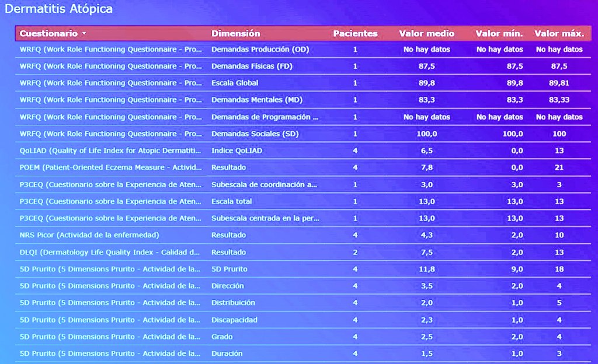The image size is (598, 364).
Task: Sort by the Valor mín. column header
Action: [x=499, y=33]
